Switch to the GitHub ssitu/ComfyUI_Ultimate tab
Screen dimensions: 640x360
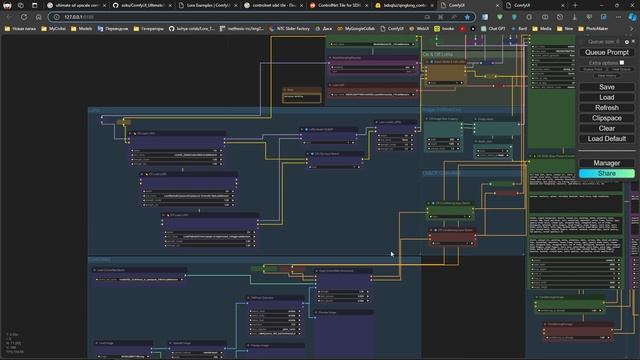(x=142, y=5)
